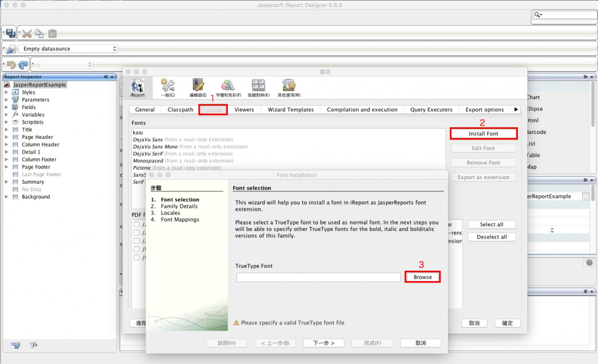Click the JasperReportExample root icon
The image size is (598, 364).
7,85
